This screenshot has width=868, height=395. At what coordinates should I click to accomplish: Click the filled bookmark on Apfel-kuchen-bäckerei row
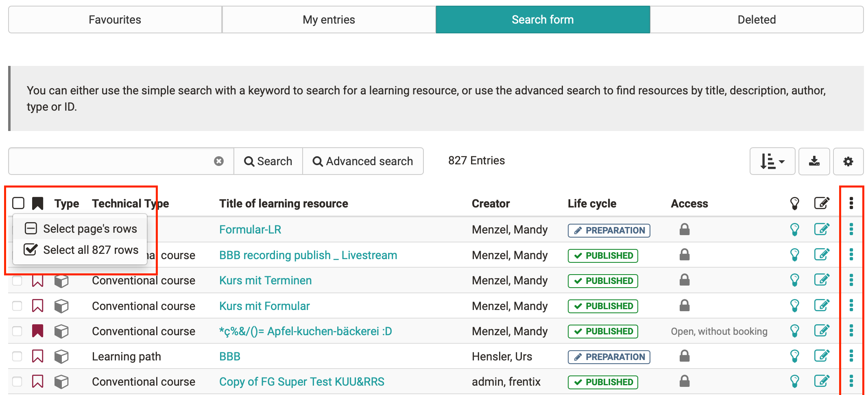37,331
